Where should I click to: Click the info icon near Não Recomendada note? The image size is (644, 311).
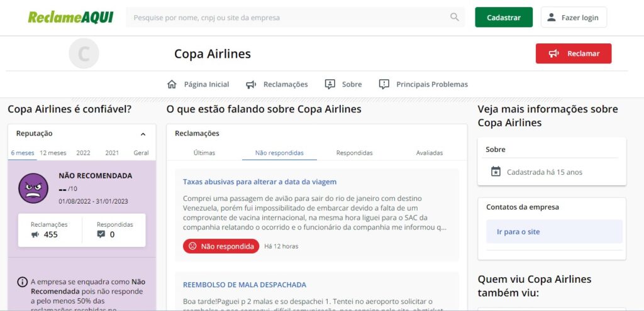click(22, 282)
